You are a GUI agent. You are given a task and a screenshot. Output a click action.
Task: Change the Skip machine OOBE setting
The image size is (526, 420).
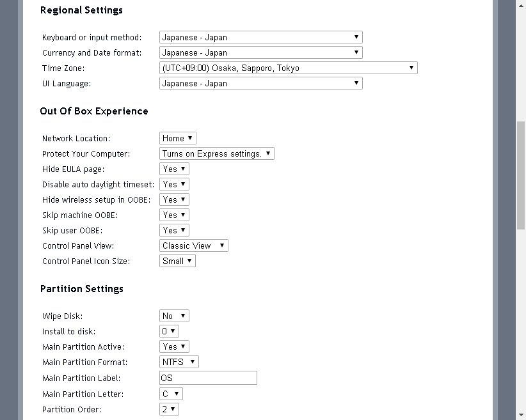(x=174, y=215)
